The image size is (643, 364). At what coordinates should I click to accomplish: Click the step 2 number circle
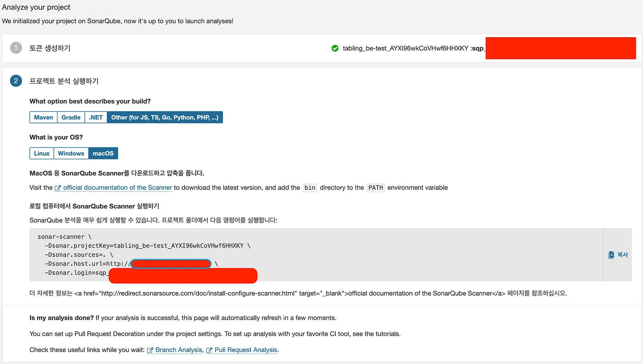click(16, 81)
